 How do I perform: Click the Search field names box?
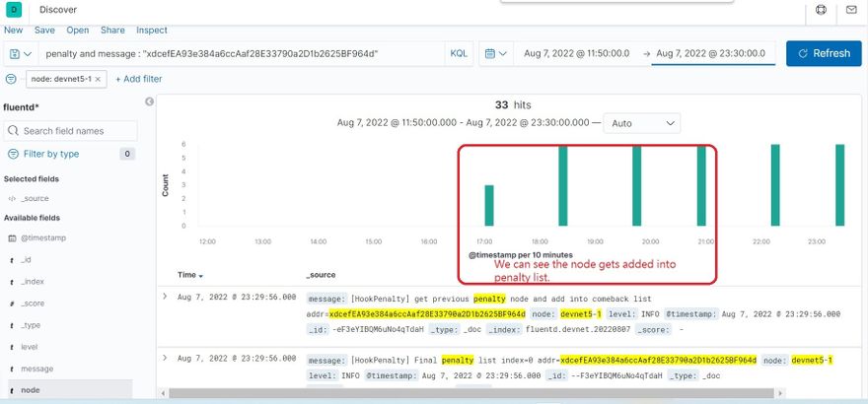click(x=69, y=130)
